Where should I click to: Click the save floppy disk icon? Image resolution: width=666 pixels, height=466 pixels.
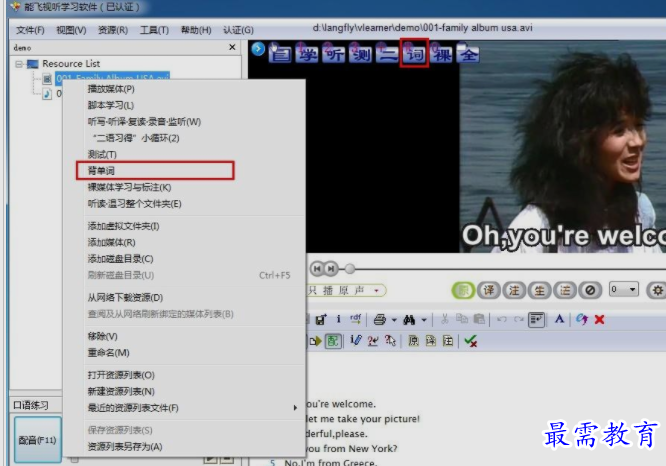[x=321, y=319]
